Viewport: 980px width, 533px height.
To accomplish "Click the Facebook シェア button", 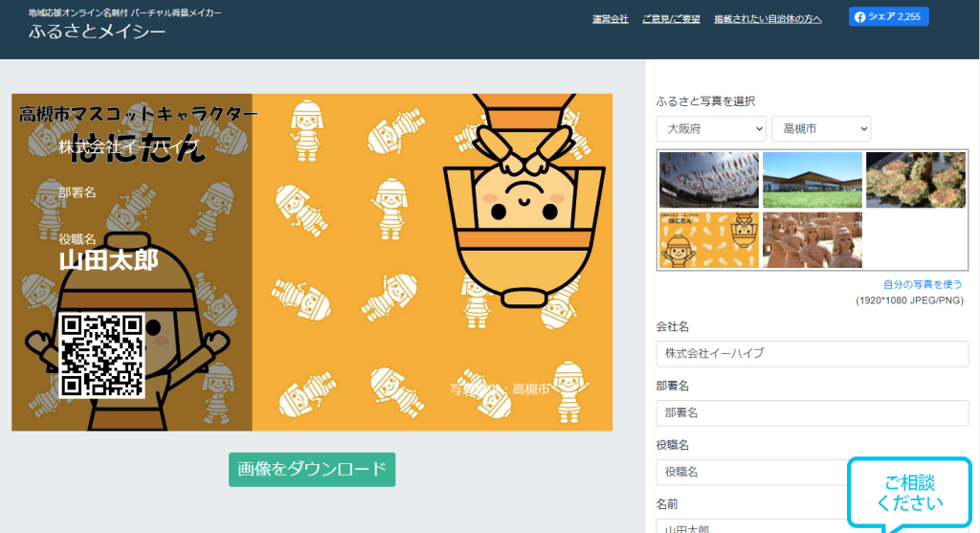I will 888,16.
